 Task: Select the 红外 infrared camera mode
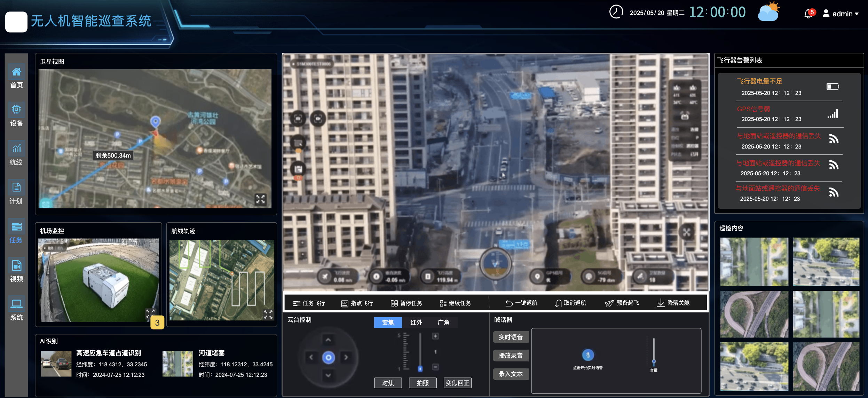[416, 323]
